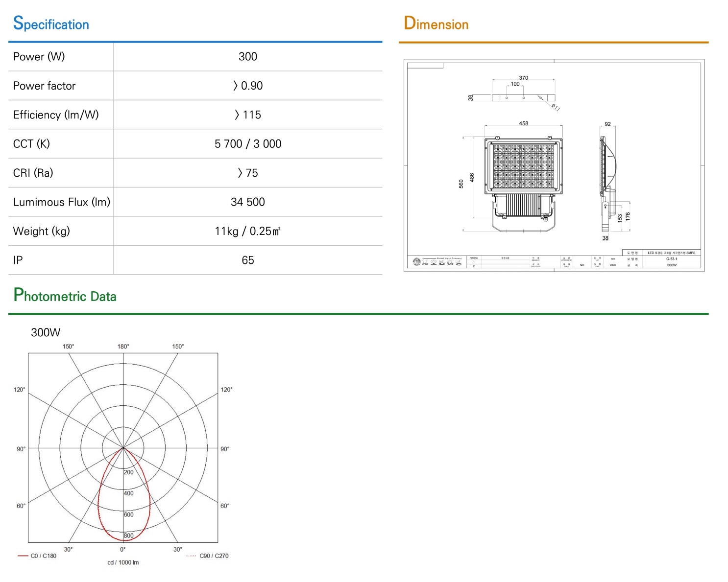Click the Power factor label
The width and height of the screenshot is (728, 582).
tap(44, 86)
